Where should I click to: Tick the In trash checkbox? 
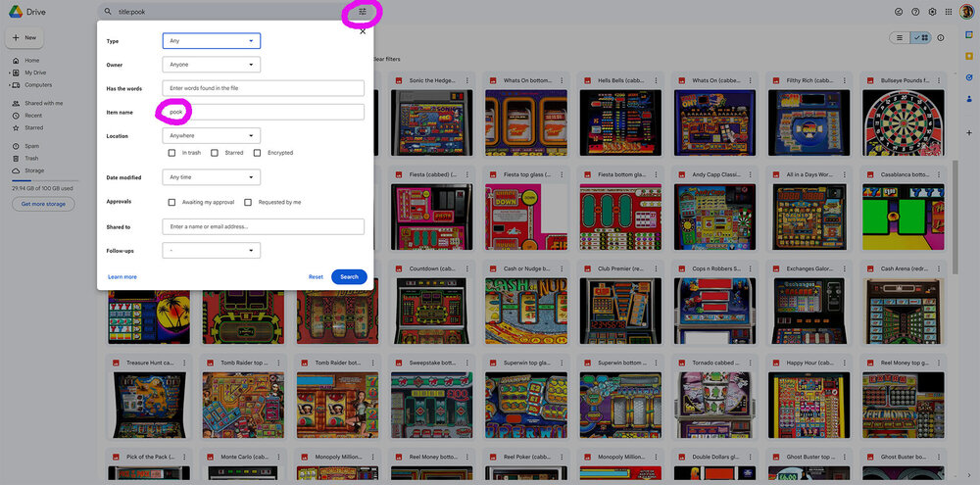[171, 153]
